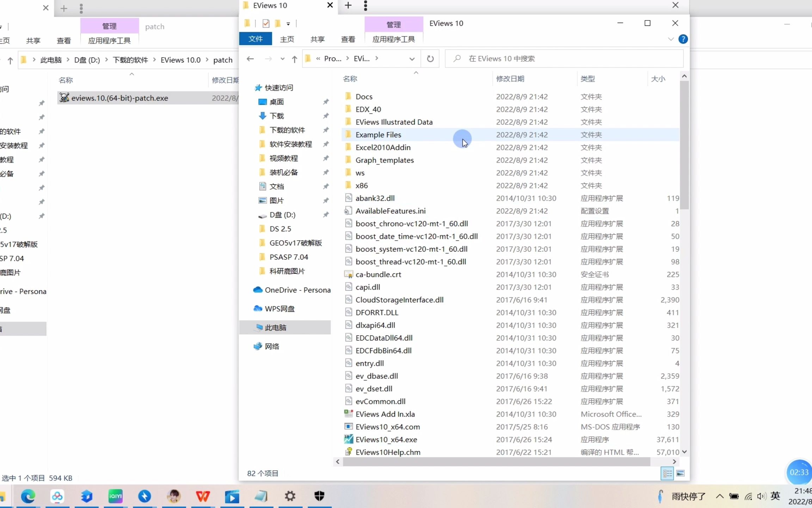Go up one folder in EViews 10 window

click(x=295, y=59)
